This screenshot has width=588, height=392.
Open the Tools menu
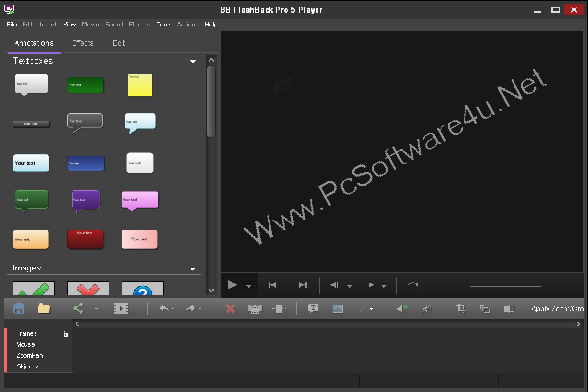[x=163, y=24]
